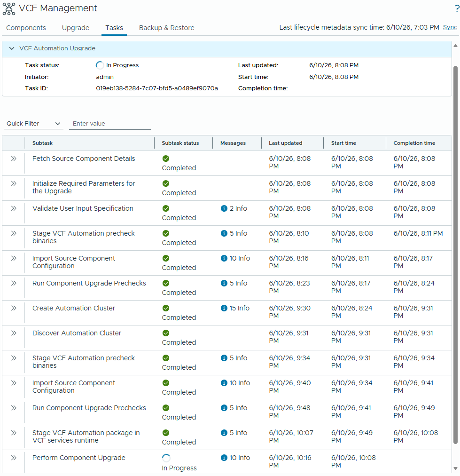Expand Stage VCF Automation package row

(14, 433)
